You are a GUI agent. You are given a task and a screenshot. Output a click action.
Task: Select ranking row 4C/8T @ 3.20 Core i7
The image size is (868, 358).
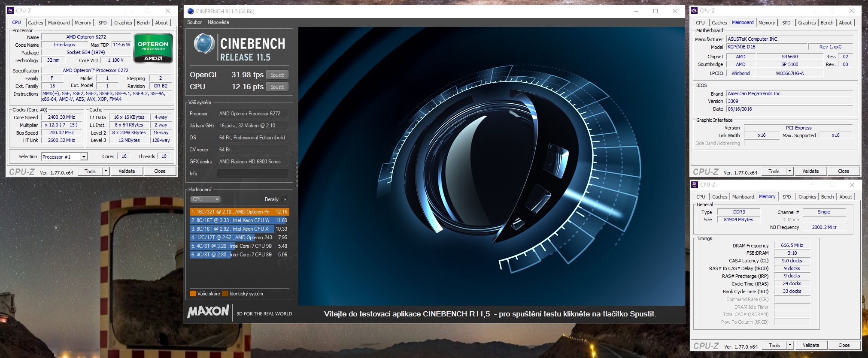tap(240, 246)
